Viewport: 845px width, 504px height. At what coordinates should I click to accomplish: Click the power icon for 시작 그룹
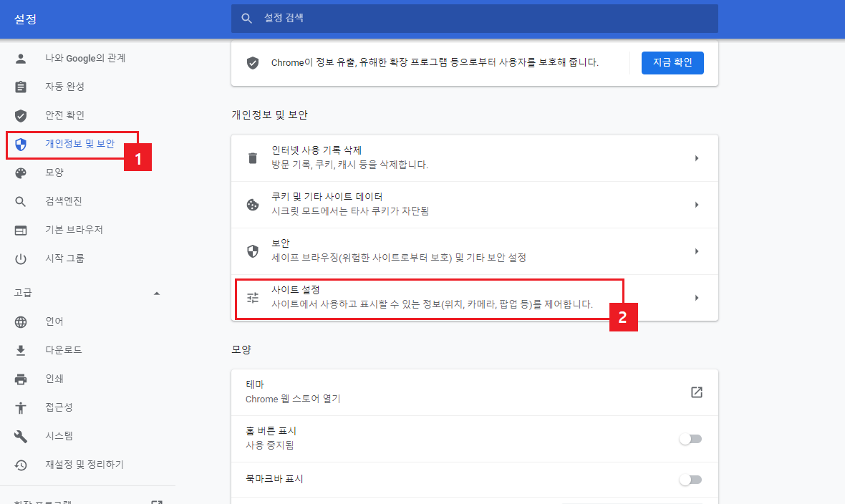coord(21,258)
